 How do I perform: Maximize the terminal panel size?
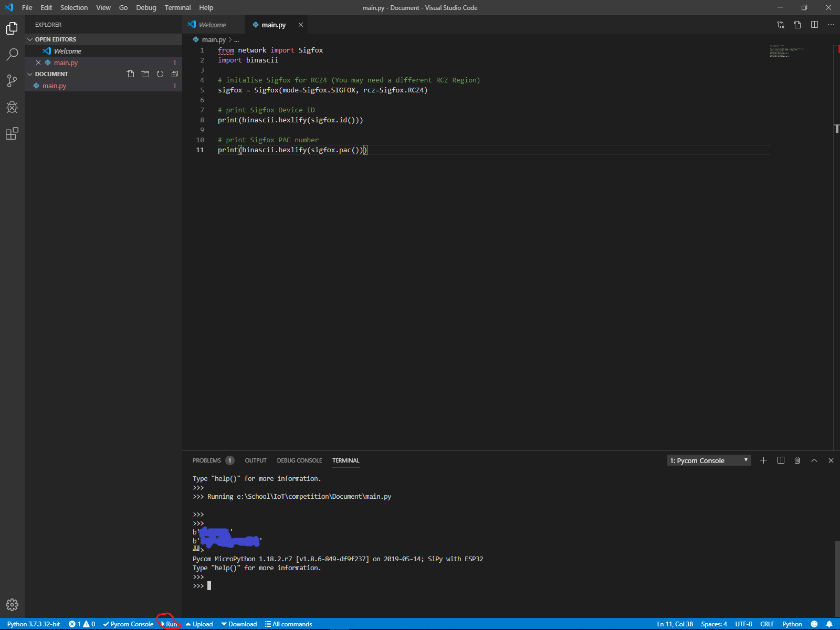click(814, 460)
